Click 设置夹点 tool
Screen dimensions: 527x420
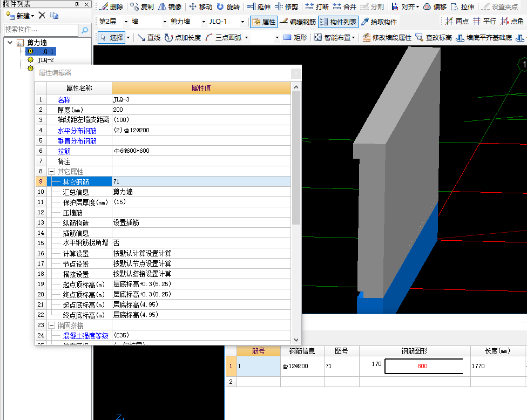tap(500, 6)
